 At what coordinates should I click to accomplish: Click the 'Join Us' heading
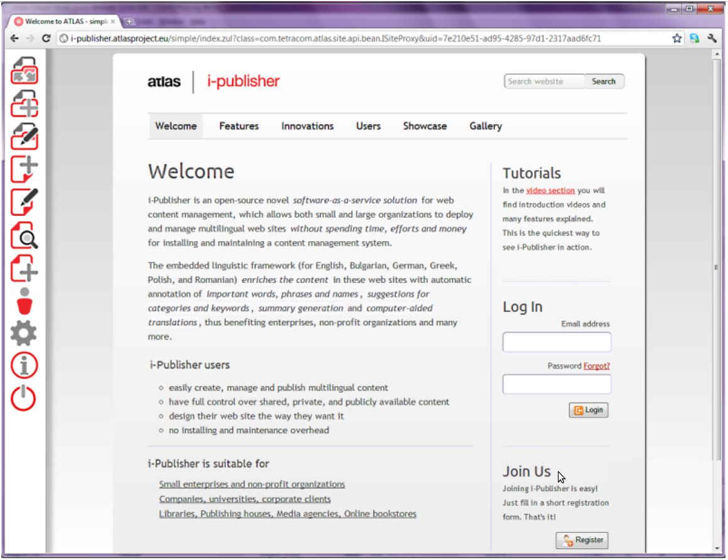[x=527, y=471]
